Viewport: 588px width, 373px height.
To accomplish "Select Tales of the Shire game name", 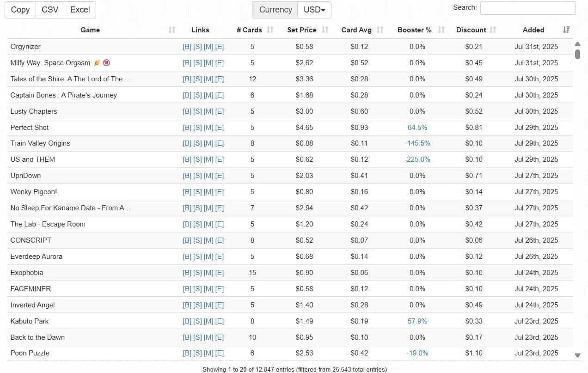I will pyautogui.click(x=71, y=79).
